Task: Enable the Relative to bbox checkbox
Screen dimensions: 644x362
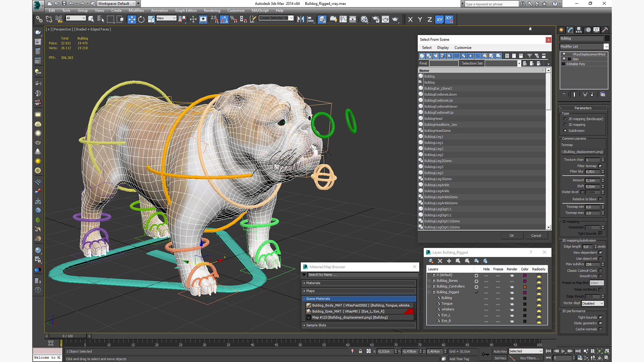Action: (600, 199)
